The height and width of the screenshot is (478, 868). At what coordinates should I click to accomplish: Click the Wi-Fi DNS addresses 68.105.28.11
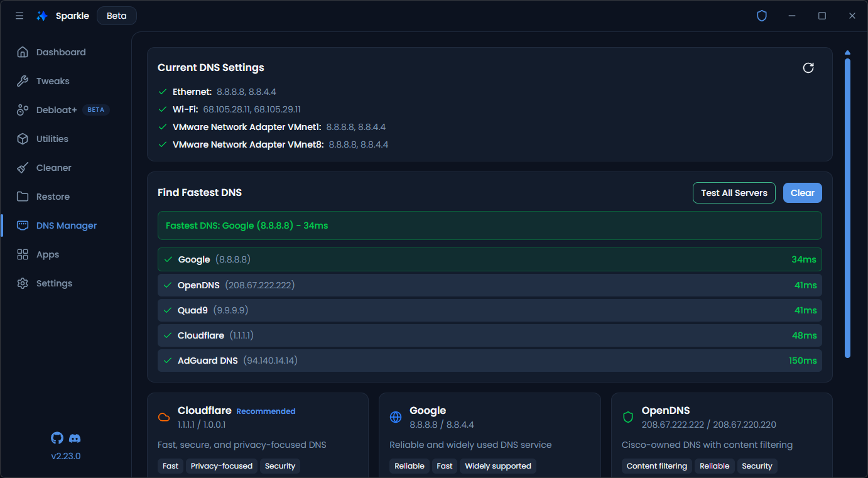click(252, 109)
